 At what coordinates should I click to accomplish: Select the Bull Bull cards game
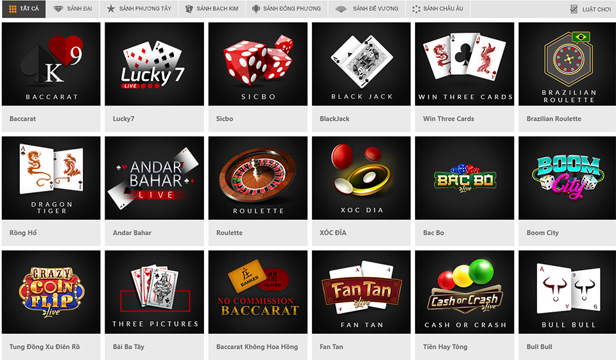(x=568, y=292)
